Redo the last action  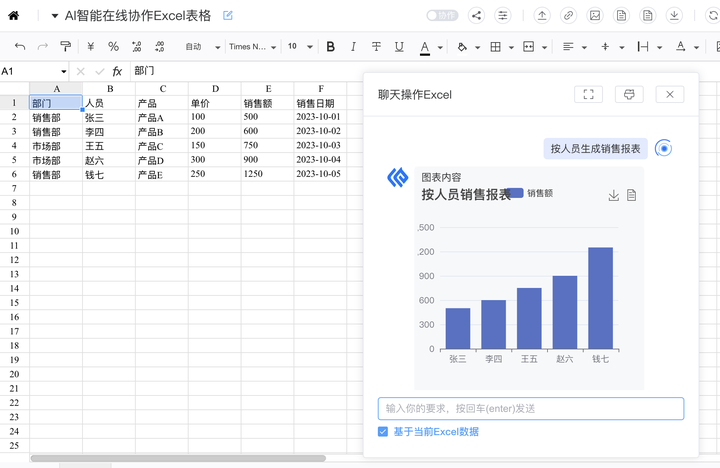point(43,46)
